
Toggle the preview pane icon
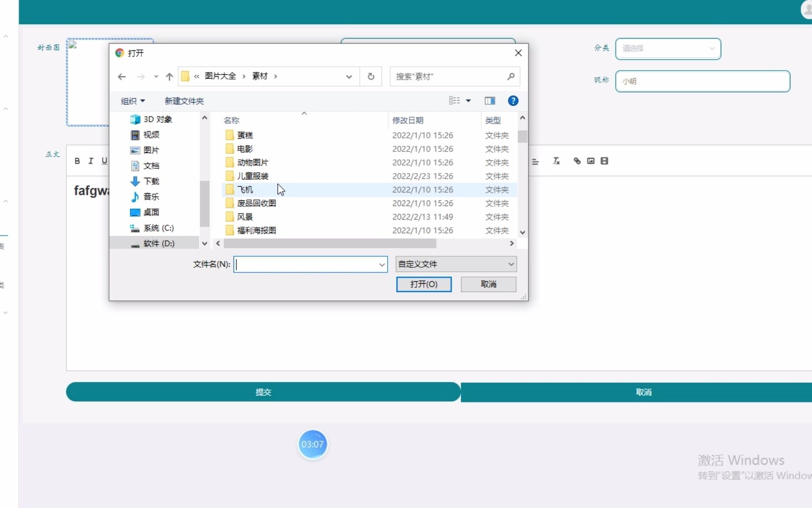click(490, 101)
